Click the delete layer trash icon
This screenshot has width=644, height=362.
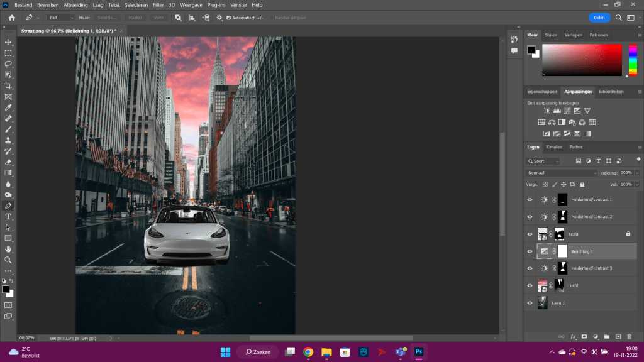(x=629, y=337)
